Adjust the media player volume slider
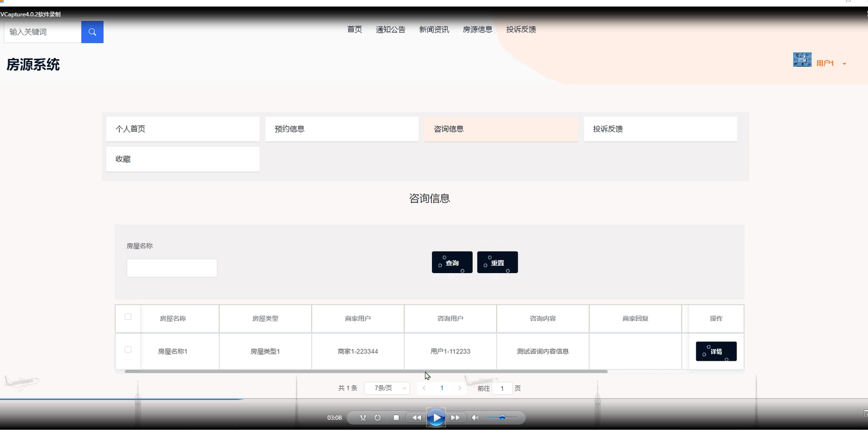 [502, 417]
